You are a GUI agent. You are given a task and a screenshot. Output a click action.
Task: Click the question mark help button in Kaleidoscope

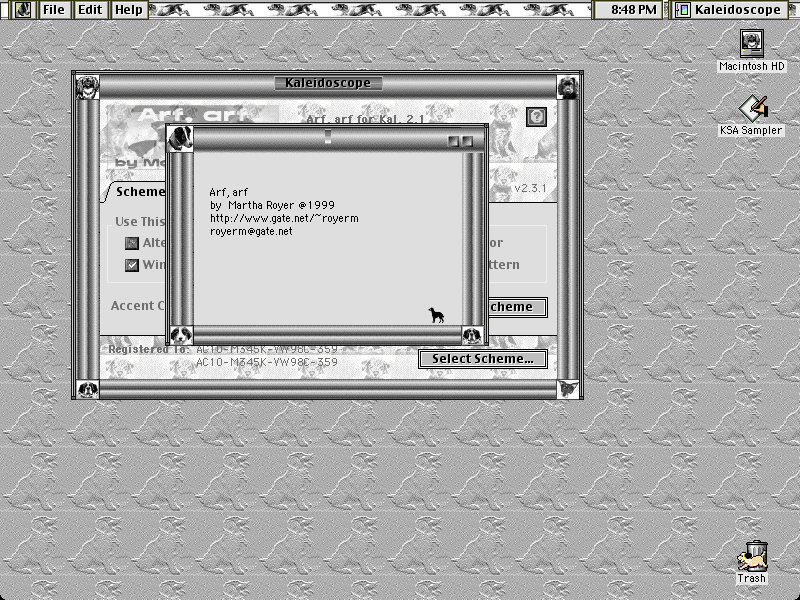536,117
